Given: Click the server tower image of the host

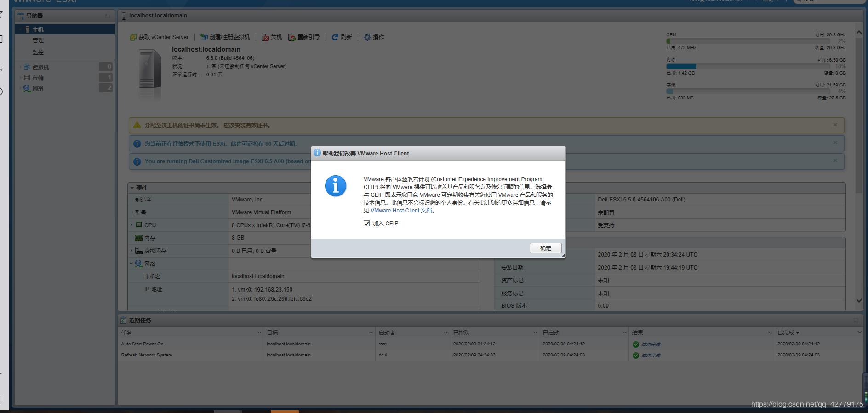Looking at the screenshot, I should pos(150,69).
